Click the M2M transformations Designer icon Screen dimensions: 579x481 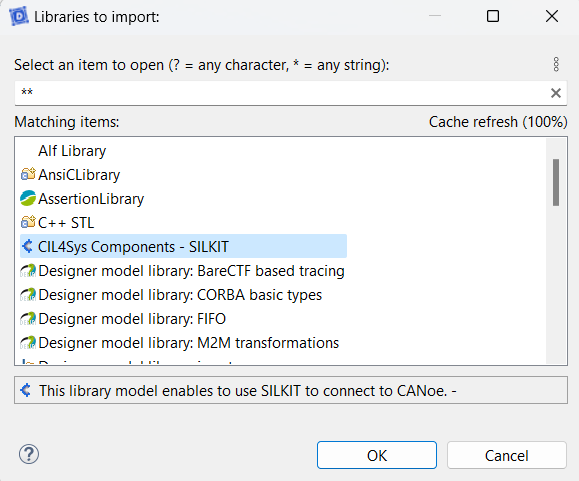click(28, 343)
